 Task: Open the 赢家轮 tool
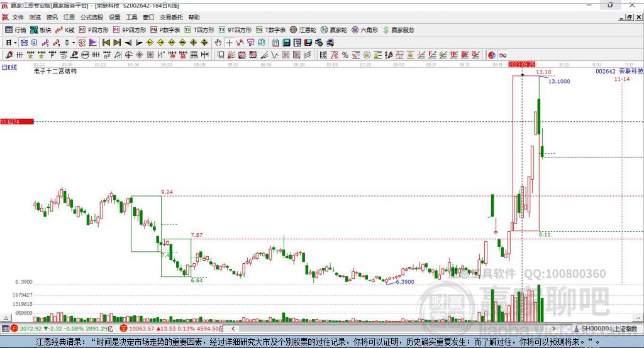(x=334, y=30)
